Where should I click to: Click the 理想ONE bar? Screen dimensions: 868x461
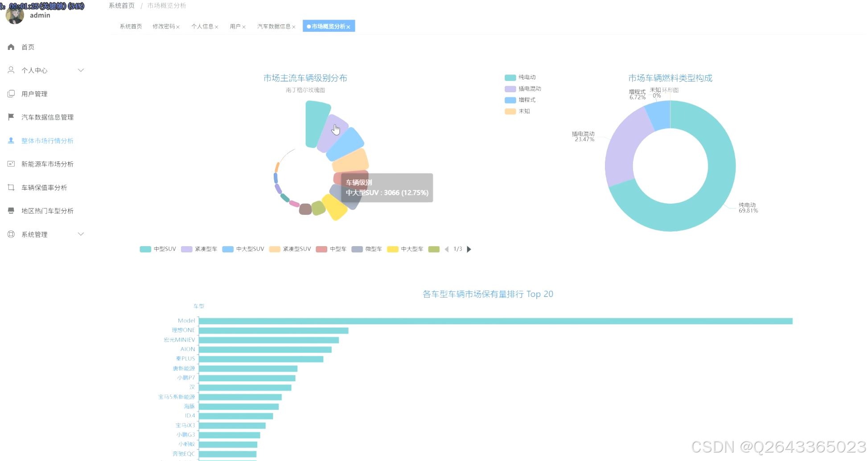coord(274,330)
